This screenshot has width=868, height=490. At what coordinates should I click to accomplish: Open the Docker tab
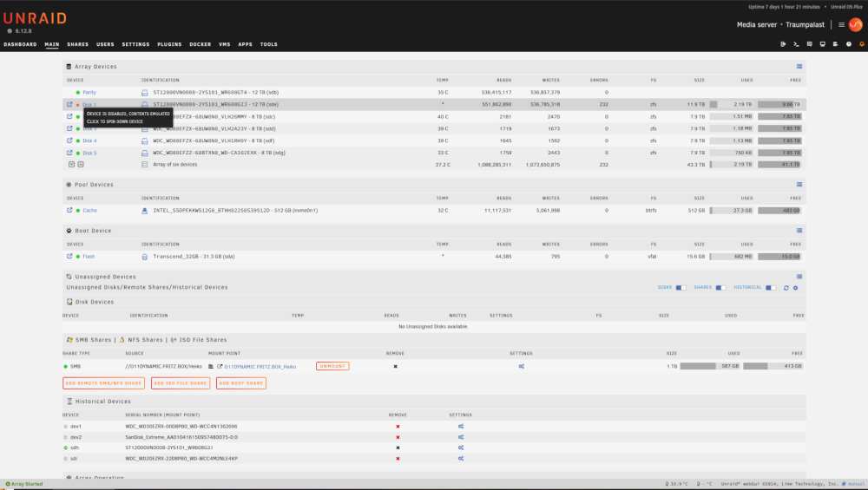click(x=200, y=44)
